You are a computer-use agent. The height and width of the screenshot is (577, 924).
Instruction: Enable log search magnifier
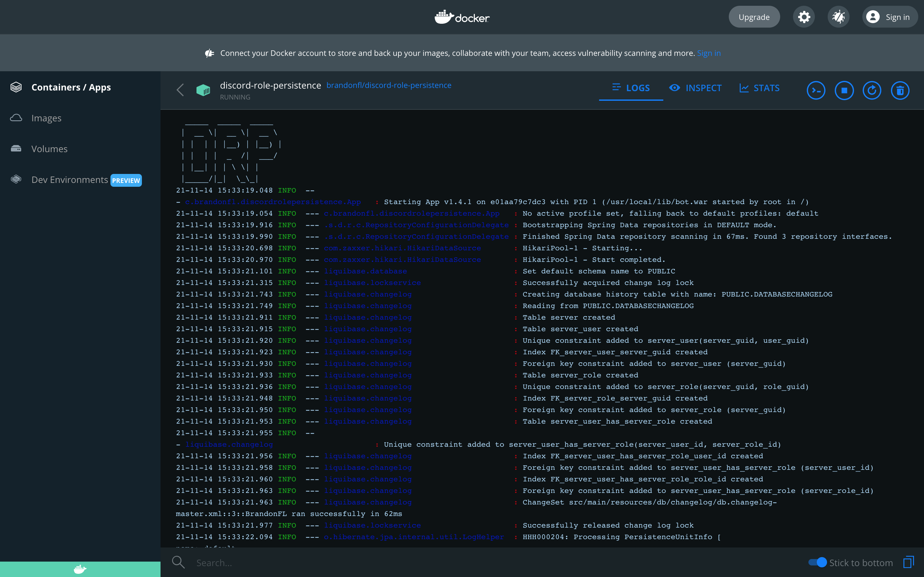pos(178,563)
